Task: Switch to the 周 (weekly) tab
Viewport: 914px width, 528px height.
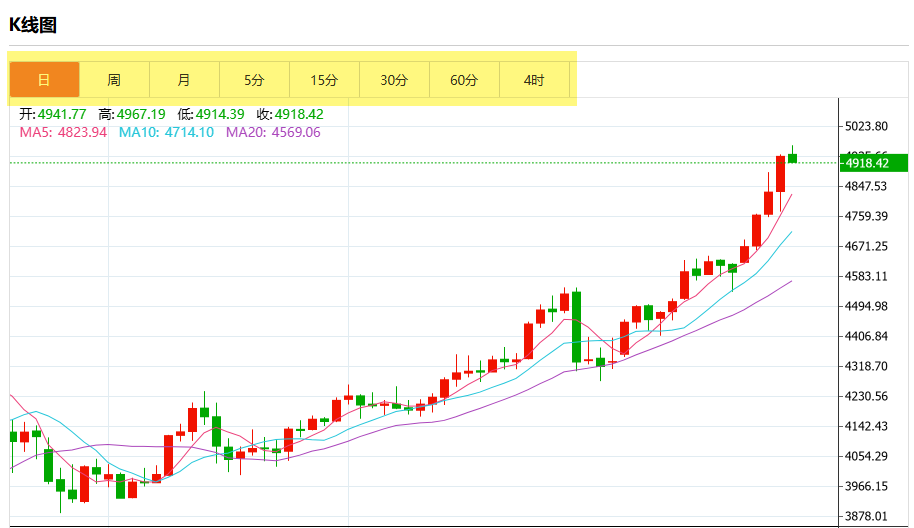Action: pos(114,80)
